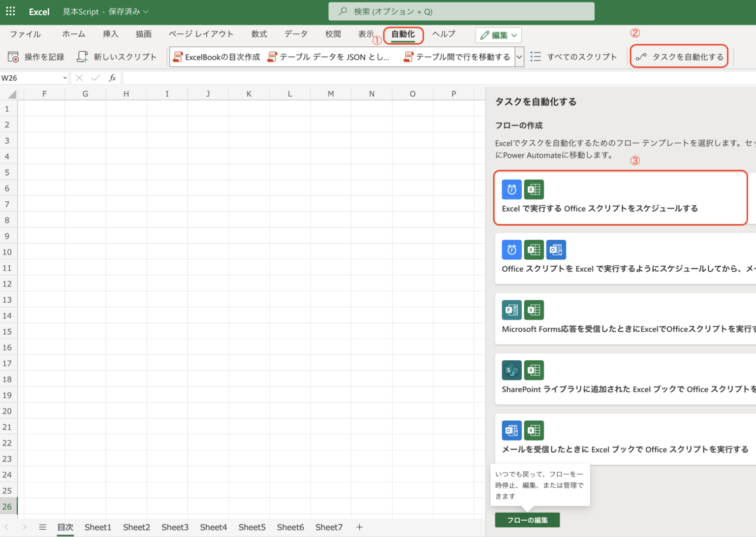Click the Outlook mail icon in the last template
This screenshot has height=537, width=756.
point(511,430)
